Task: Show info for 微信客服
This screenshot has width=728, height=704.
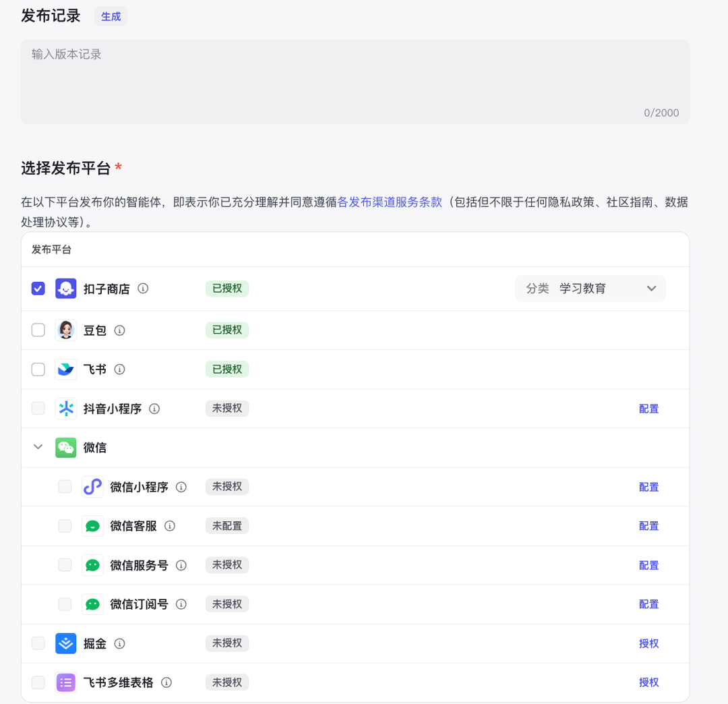Action: (170, 526)
